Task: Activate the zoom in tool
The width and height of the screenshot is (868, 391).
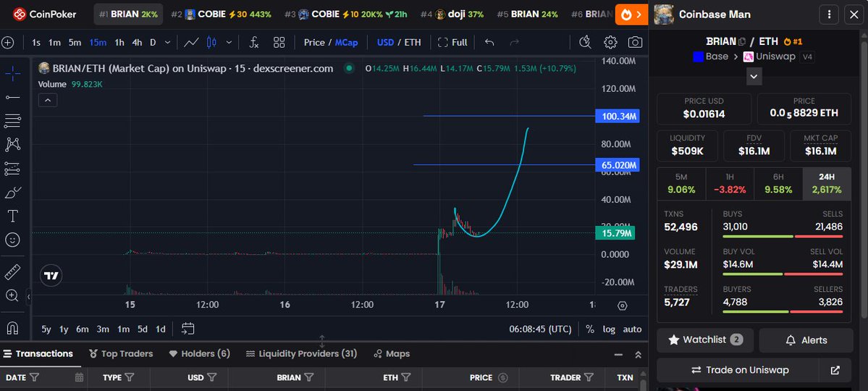Action: [12, 295]
